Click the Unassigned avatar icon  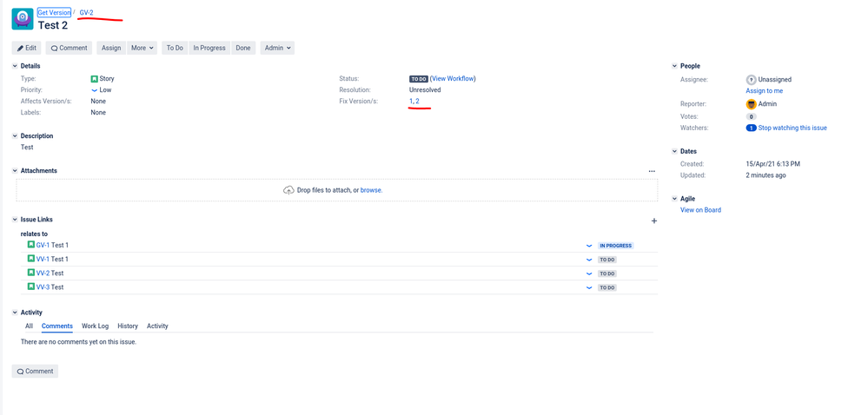click(752, 80)
